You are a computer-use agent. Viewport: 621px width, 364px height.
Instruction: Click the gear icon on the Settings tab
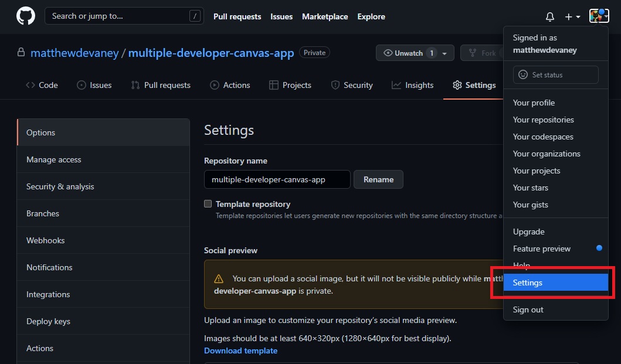coord(457,85)
